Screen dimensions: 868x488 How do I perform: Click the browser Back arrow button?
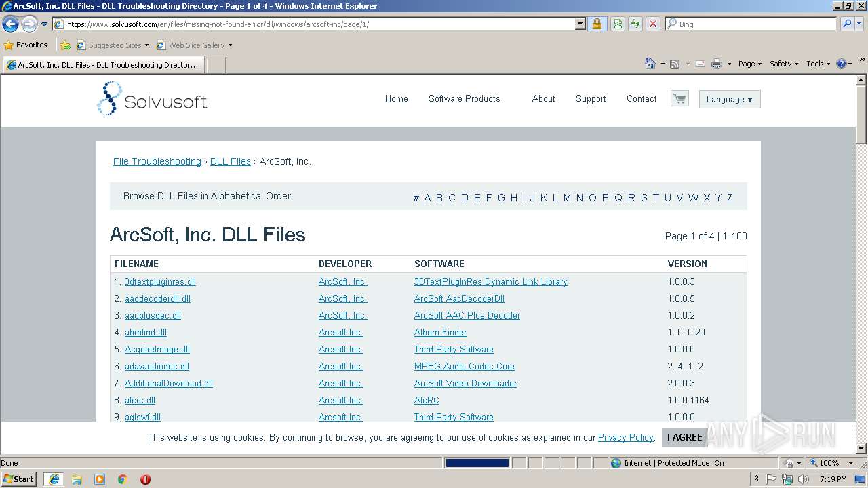click(10, 24)
